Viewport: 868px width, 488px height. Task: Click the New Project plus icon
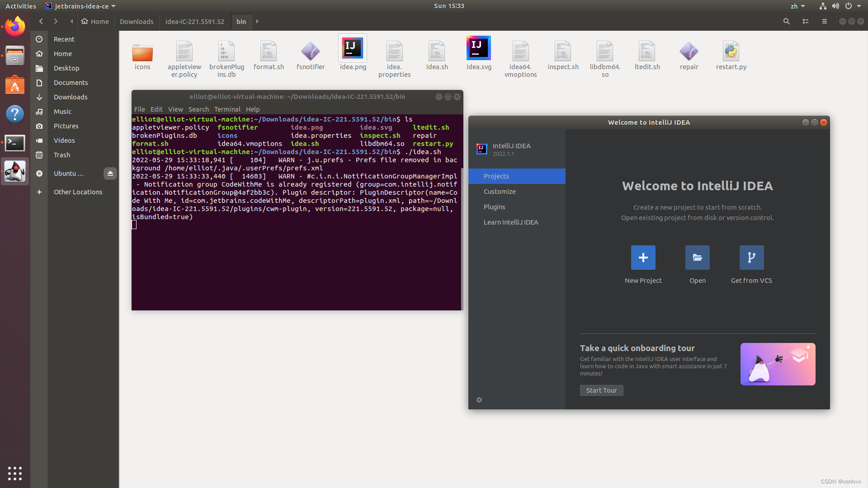coord(643,258)
